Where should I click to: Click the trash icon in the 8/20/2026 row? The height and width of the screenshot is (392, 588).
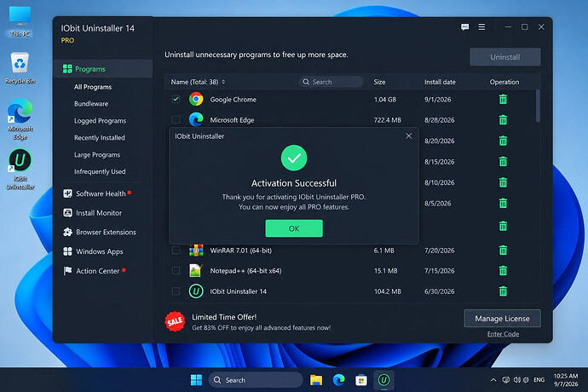pyautogui.click(x=503, y=141)
